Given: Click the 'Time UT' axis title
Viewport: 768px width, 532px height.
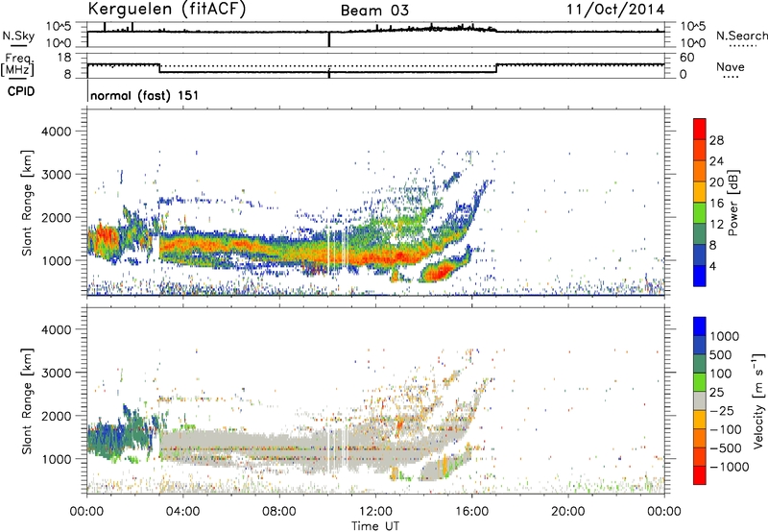Looking at the screenshot, I should click(375, 526).
